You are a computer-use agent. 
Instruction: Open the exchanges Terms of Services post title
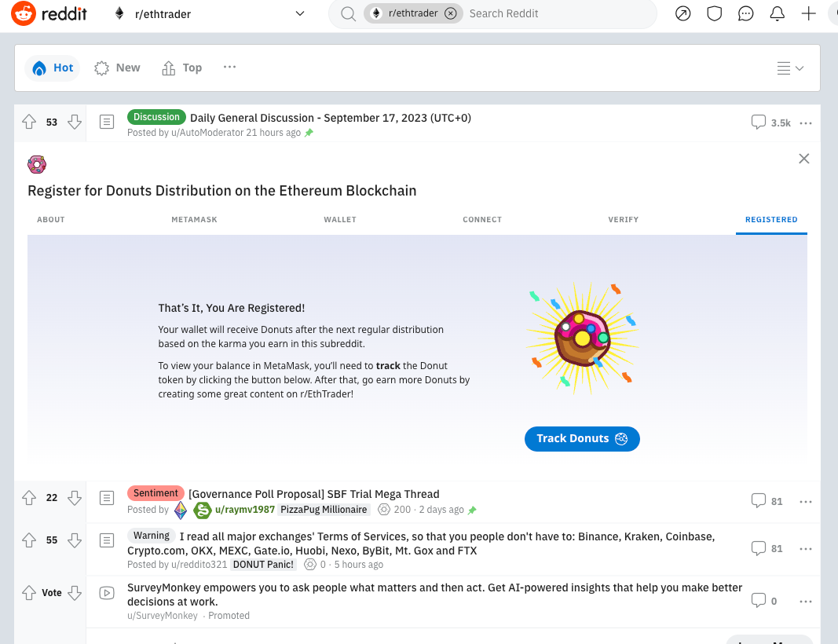pyautogui.click(x=421, y=543)
